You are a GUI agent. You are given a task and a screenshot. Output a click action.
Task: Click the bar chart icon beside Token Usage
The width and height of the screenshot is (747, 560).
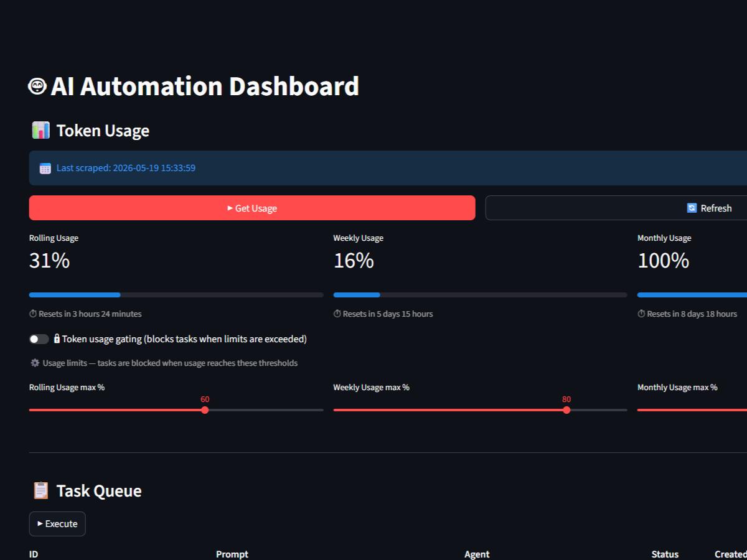[x=40, y=130]
